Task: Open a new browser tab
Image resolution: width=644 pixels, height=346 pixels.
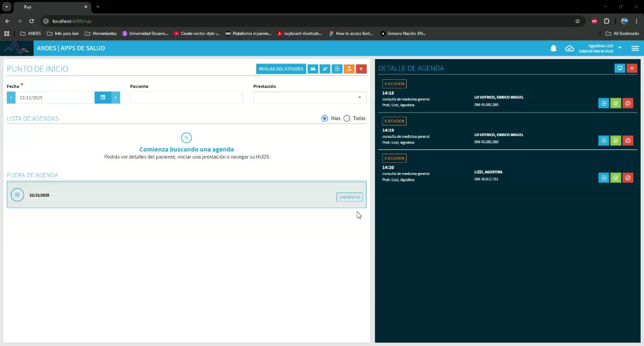Action: (98, 7)
